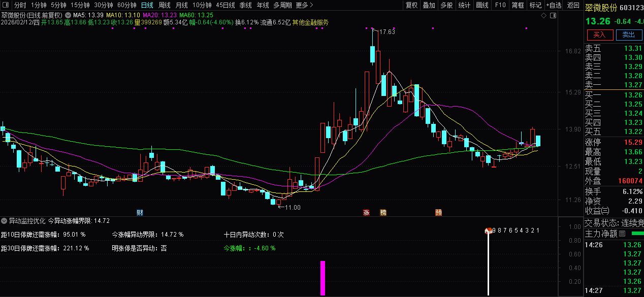Click the magenta signal bar in the indicator panel

pyautogui.click(x=324, y=277)
